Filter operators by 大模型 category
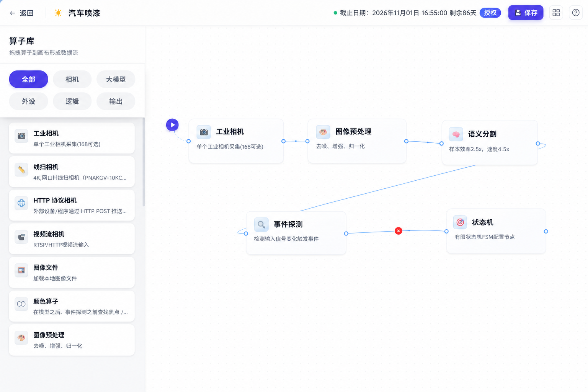The height and width of the screenshot is (392, 588). (x=116, y=79)
